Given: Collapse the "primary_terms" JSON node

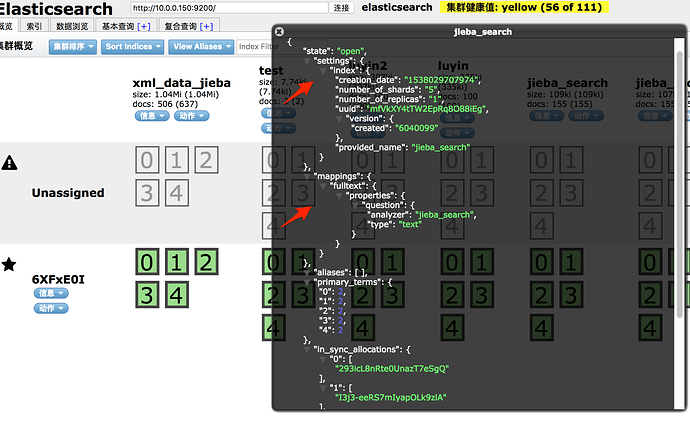Looking at the screenshot, I should coord(307,282).
